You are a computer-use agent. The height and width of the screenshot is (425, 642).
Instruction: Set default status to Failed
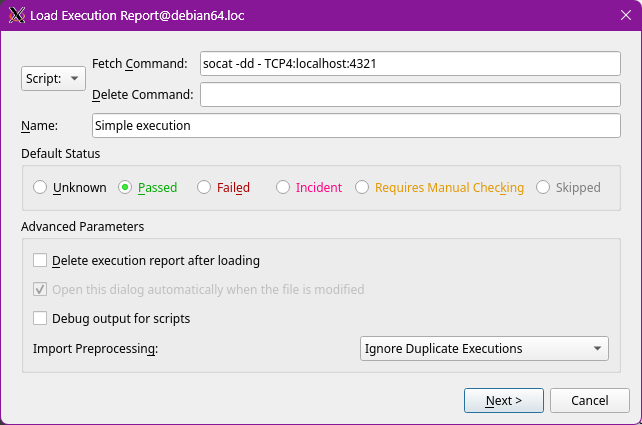[204, 187]
